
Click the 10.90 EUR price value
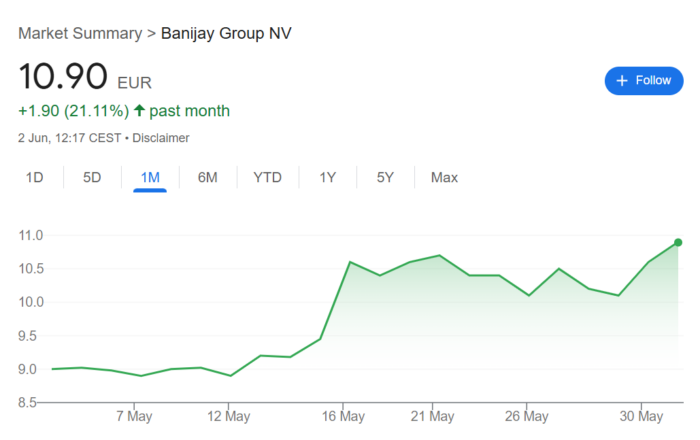coord(85,76)
